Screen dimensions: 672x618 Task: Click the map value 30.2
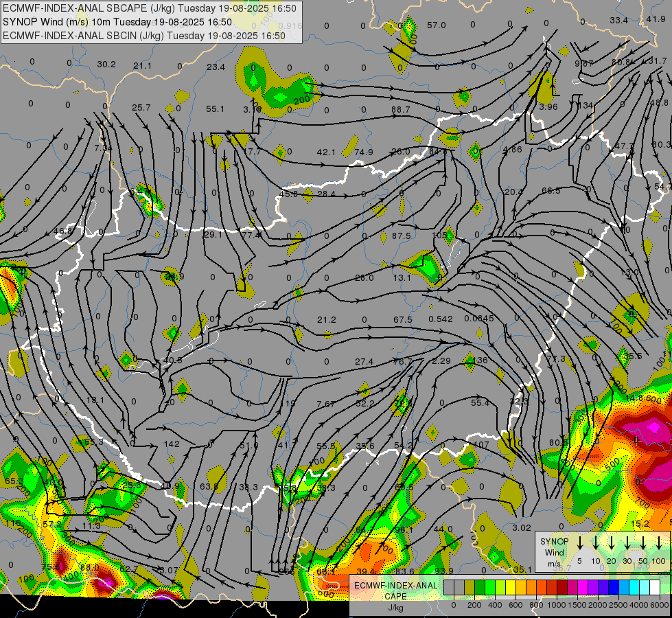pos(106,65)
